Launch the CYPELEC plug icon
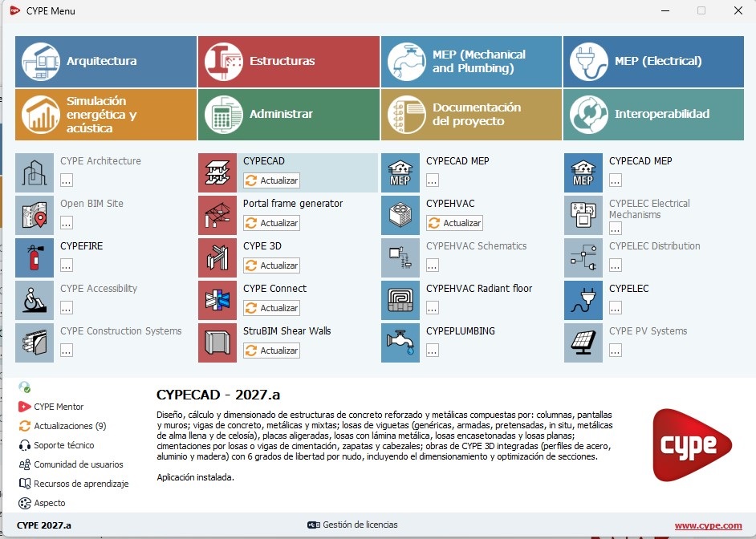 tap(583, 300)
